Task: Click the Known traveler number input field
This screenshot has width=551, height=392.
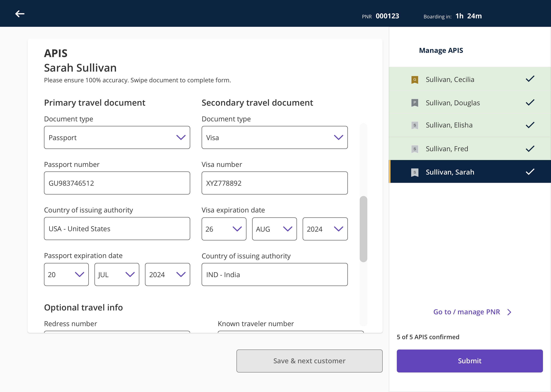Action: point(291,332)
